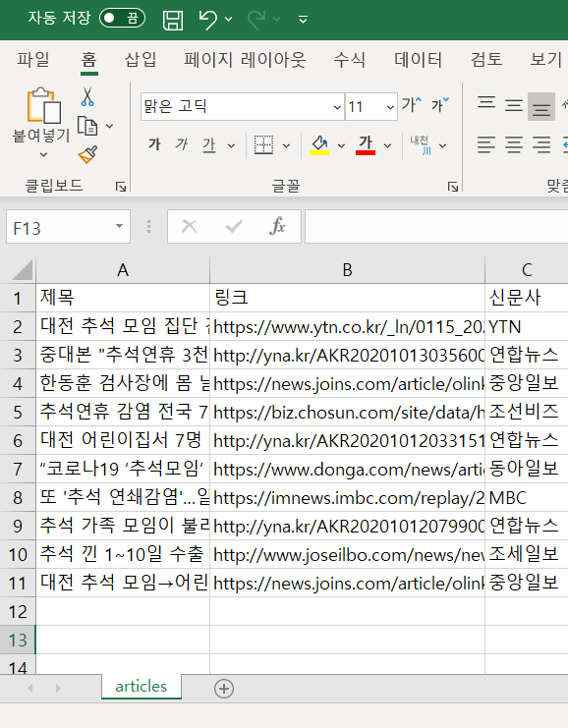Image resolution: width=568 pixels, height=728 pixels.
Task: Select the 홈 ribbon tab
Action: click(x=88, y=59)
